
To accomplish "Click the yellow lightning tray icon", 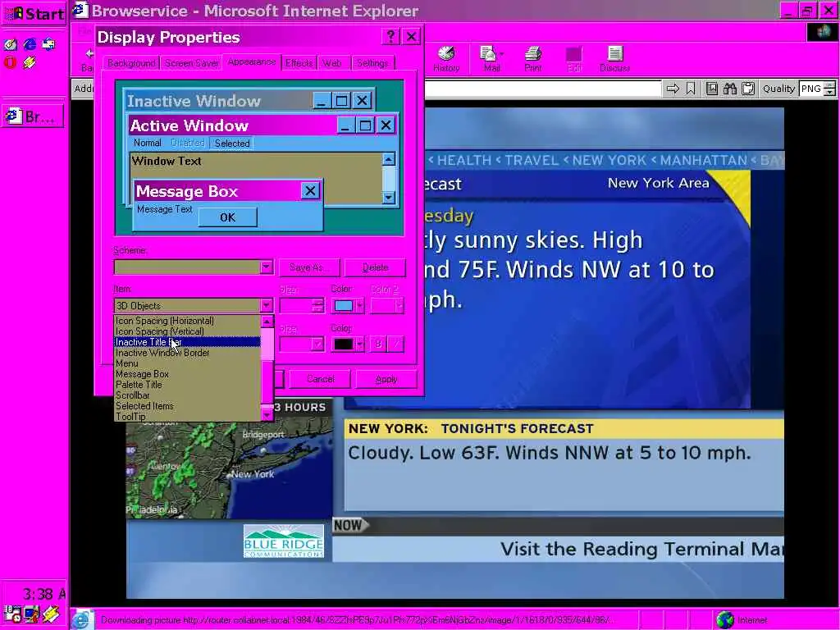I will click(52, 614).
